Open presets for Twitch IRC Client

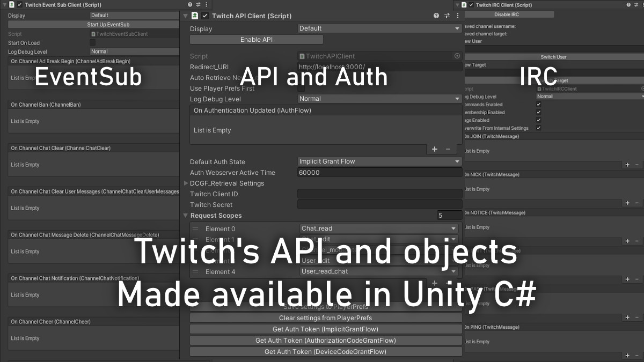point(636,5)
